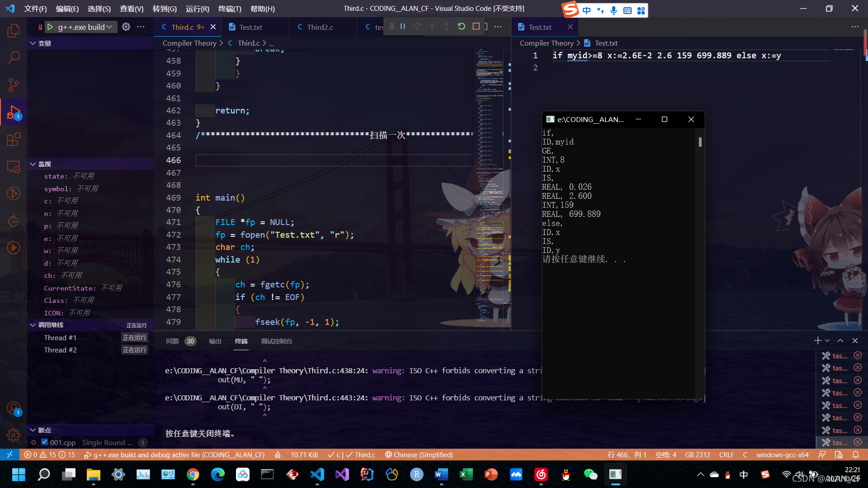The height and width of the screenshot is (488, 868).
Task: Click the console window's vertical scrollbar thumb
Action: [700, 142]
